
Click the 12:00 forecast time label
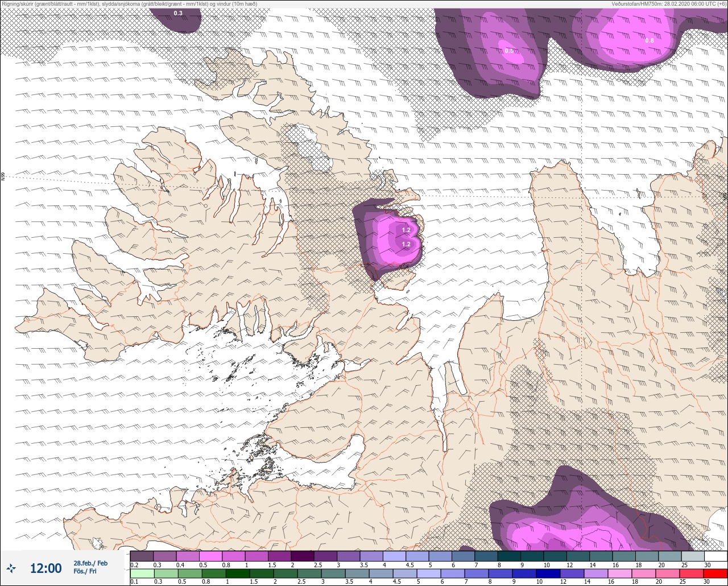tap(45, 568)
